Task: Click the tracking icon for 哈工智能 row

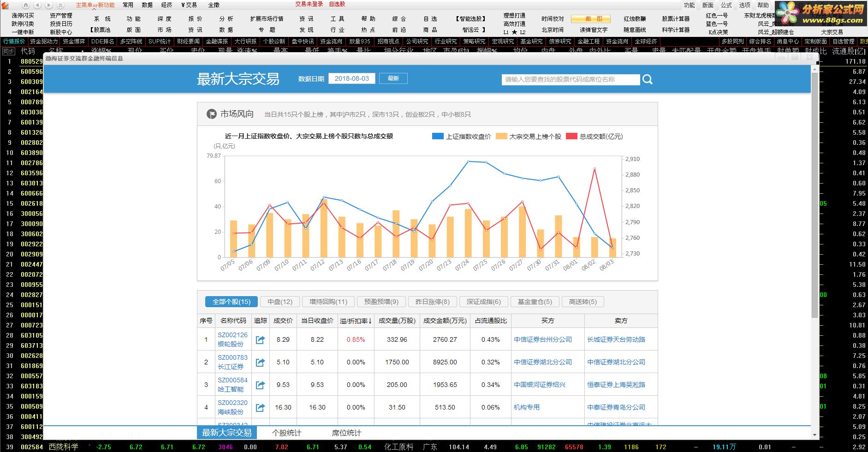Action: [x=260, y=385]
